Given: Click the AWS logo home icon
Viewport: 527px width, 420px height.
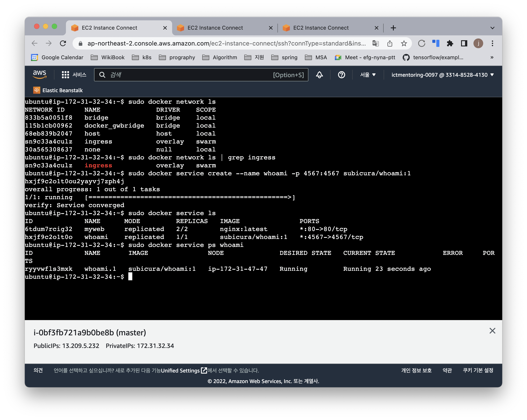Looking at the screenshot, I should point(40,74).
